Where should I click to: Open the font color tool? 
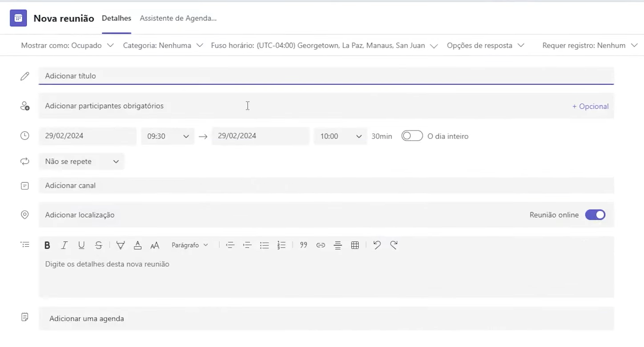point(138,245)
